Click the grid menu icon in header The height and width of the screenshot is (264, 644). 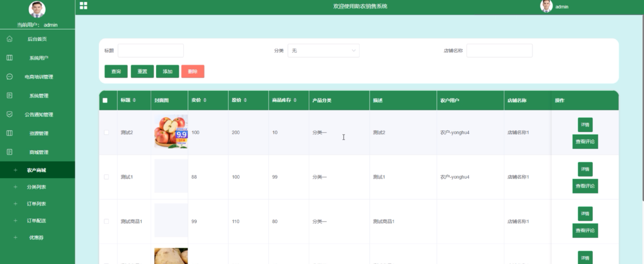pos(83,5)
